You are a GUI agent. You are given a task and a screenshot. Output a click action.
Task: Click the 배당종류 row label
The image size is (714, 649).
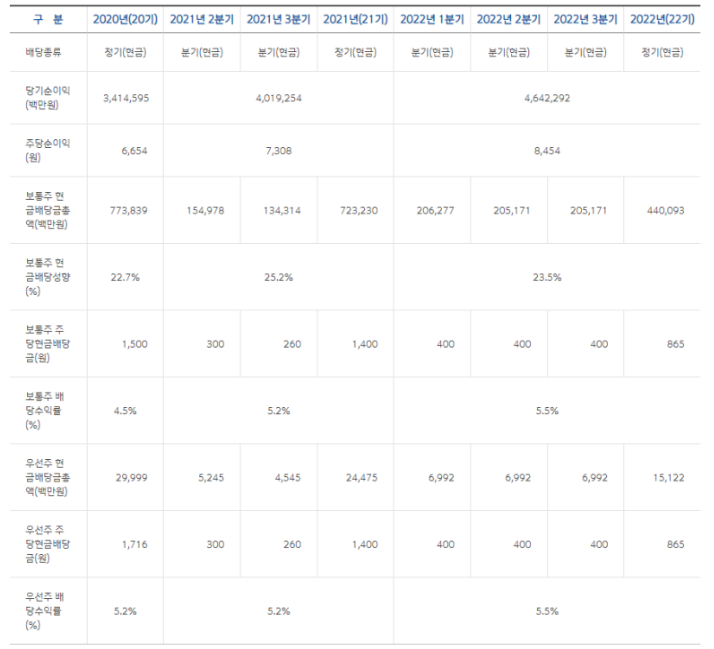point(43,52)
